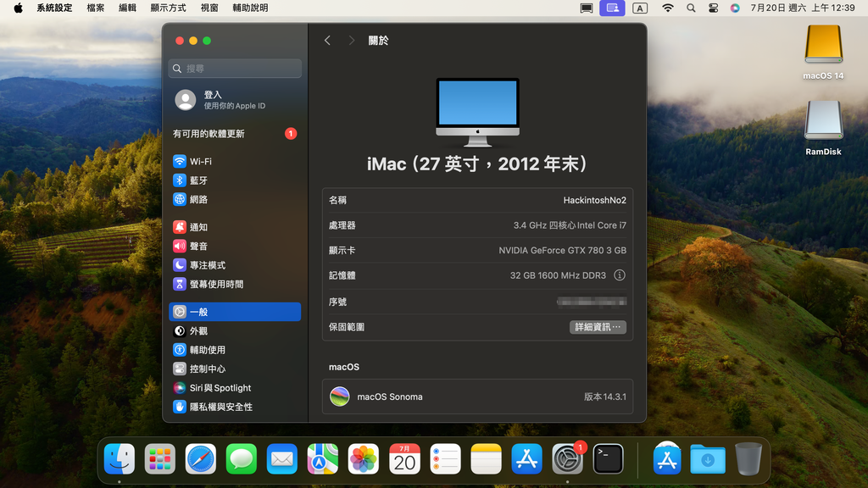Click the macOS Sonoma version row
This screenshot has width=868, height=488.
pyautogui.click(x=478, y=396)
